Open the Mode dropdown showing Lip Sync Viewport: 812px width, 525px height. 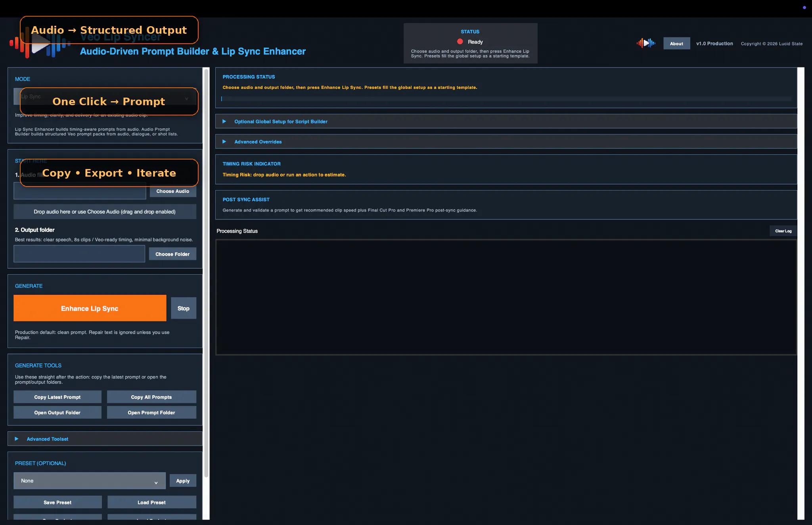pyautogui.click(x=105, y=97)
